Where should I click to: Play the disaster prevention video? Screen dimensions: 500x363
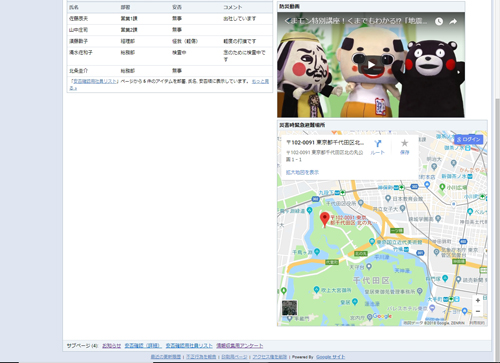(x=371, y=65)
